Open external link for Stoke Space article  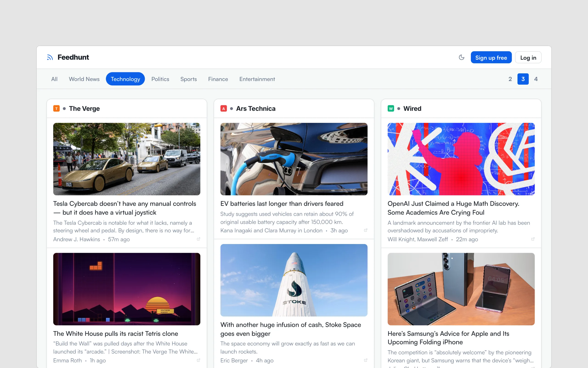pyautogui.click(x=366, y=360)
